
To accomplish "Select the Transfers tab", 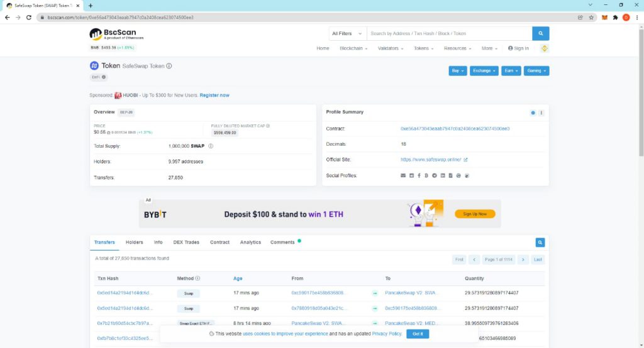I will coord(104,242).
